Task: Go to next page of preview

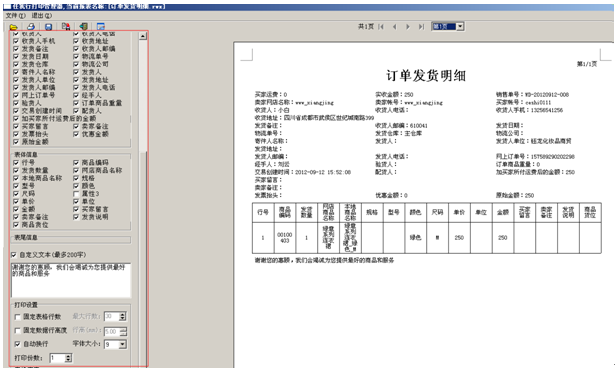Action: coord(408,27)
